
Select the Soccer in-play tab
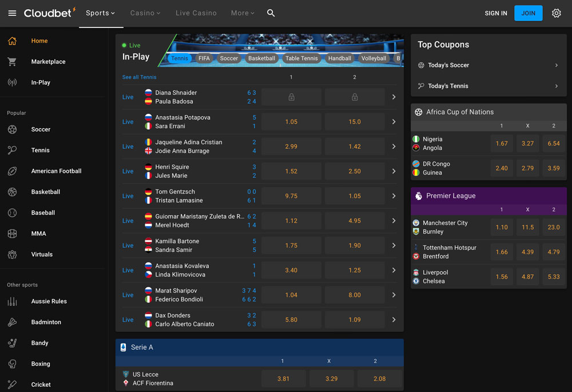229,58
